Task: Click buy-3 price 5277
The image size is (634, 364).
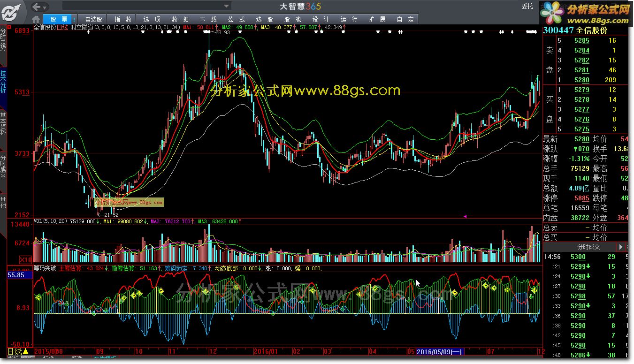Action: [x=582, y=110]
